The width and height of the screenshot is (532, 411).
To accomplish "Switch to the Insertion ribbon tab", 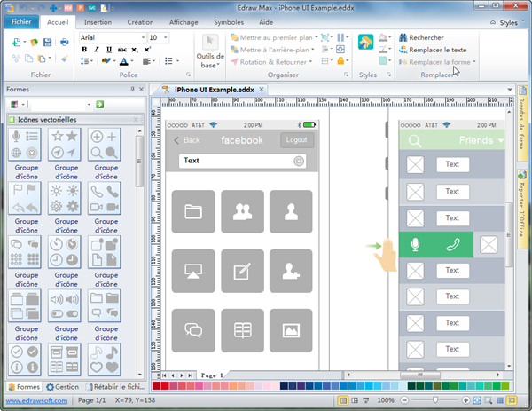I will [x=97, y=20].
